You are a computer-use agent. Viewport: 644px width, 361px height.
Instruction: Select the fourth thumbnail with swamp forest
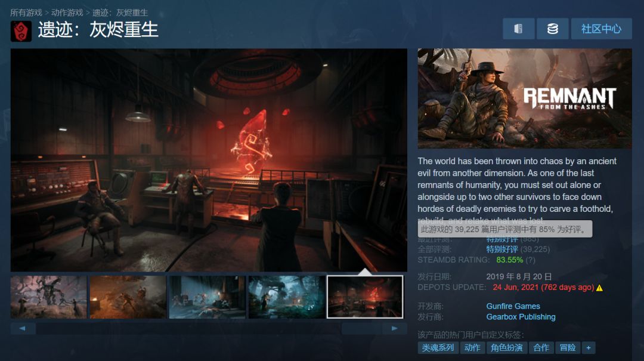tap(287, 297)
